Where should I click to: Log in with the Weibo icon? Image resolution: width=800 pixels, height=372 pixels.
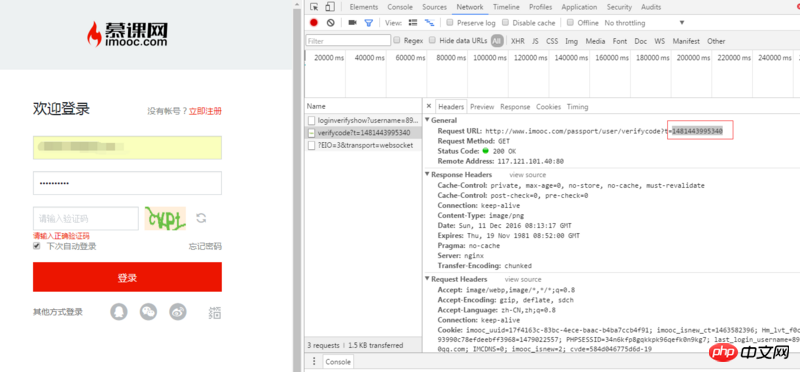[x=178, y=312]
